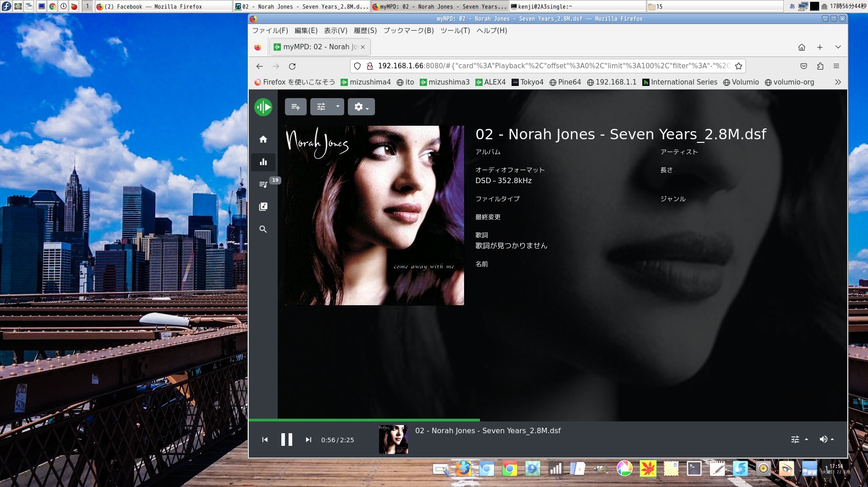Open the ブックマーク(B) menu
The width and height of the screenshot is (868, 487).
pos(408,31)
